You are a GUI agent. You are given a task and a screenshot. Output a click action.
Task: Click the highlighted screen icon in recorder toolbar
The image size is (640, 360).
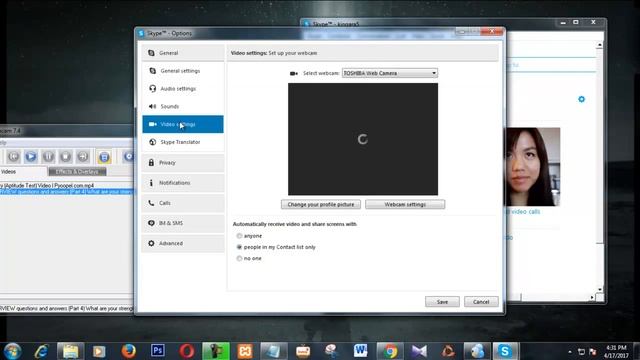tap(104, 156)
